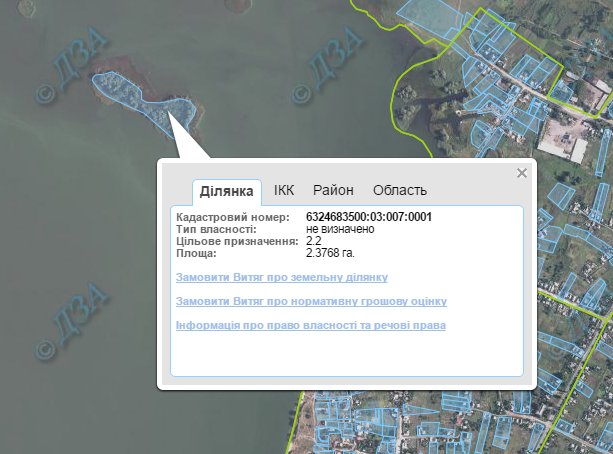Switch to the ІКК tab
Image resolution: width=613 pixels, height=454 pixels.
(x=284, y=190)
